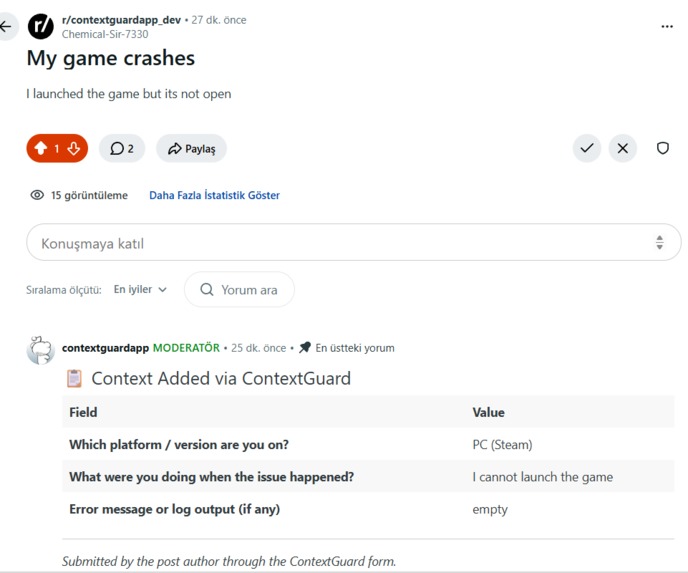Click the 'En üstteki yorum' label
The width and height of the screenshot is (688, 573).
pyautogui.click(x=355, y=348)
